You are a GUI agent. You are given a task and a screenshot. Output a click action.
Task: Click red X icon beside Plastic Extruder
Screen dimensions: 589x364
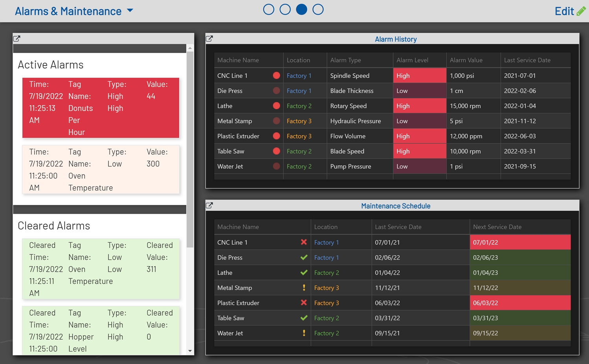point(304,303)
